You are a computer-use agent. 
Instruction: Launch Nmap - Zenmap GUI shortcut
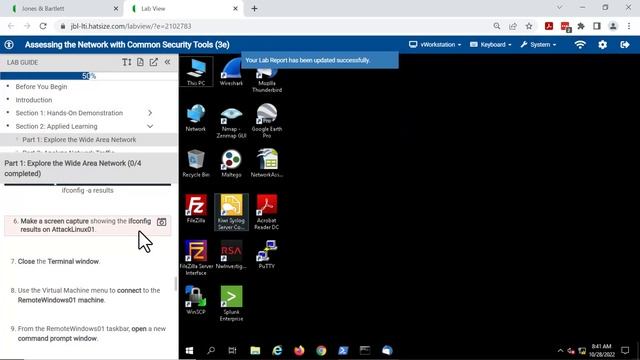tap(231, 121)
